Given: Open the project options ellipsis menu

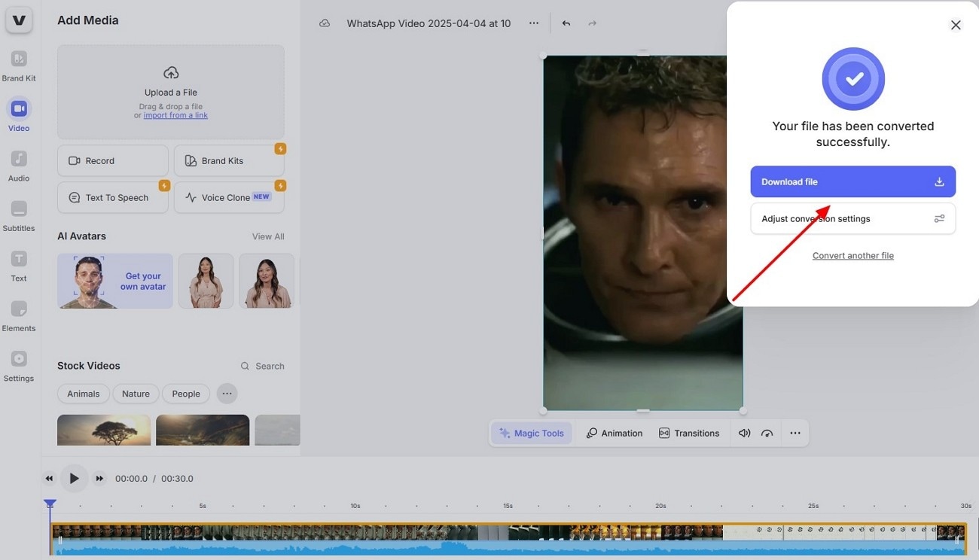Looking at the screenshot, I should 534,23.
